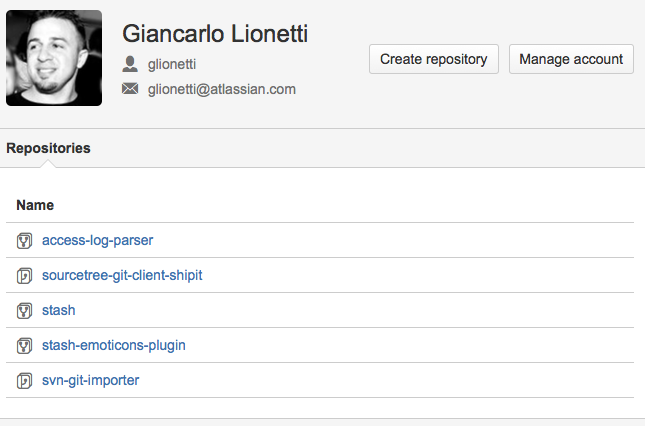Click the repository icon beside sourcetree-git-client-shipit
645x426 pixels.
pos(24,276)
